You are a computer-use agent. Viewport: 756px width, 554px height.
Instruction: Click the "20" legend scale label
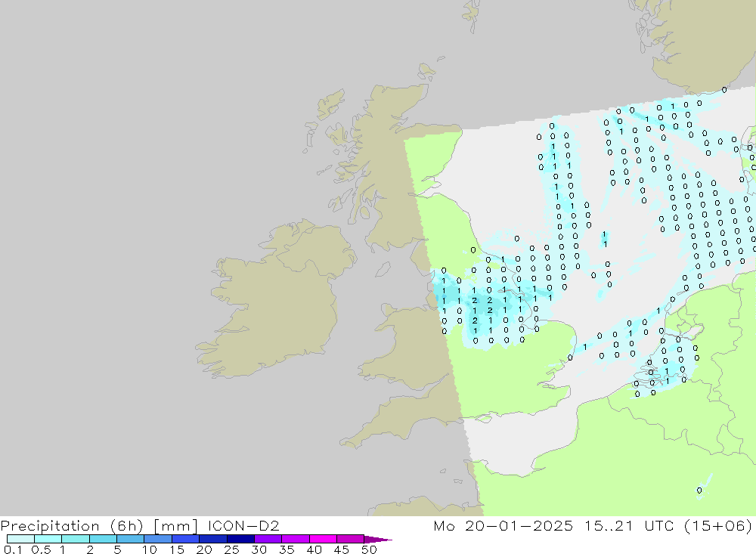[204, 549]
